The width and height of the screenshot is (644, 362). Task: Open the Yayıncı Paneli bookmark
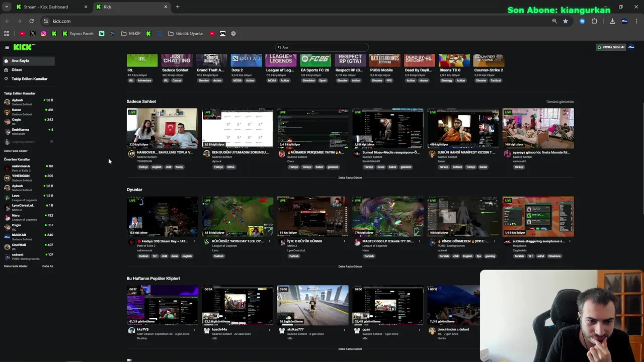[78, 34]
